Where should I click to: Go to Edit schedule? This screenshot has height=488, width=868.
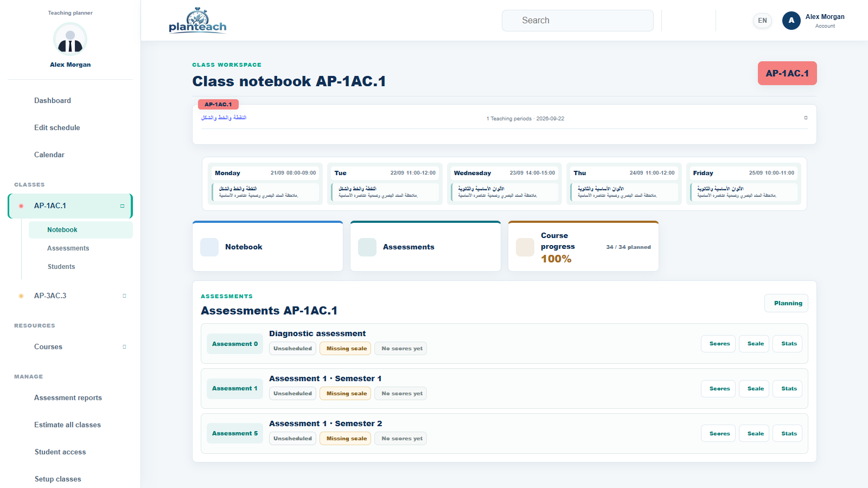57,128
